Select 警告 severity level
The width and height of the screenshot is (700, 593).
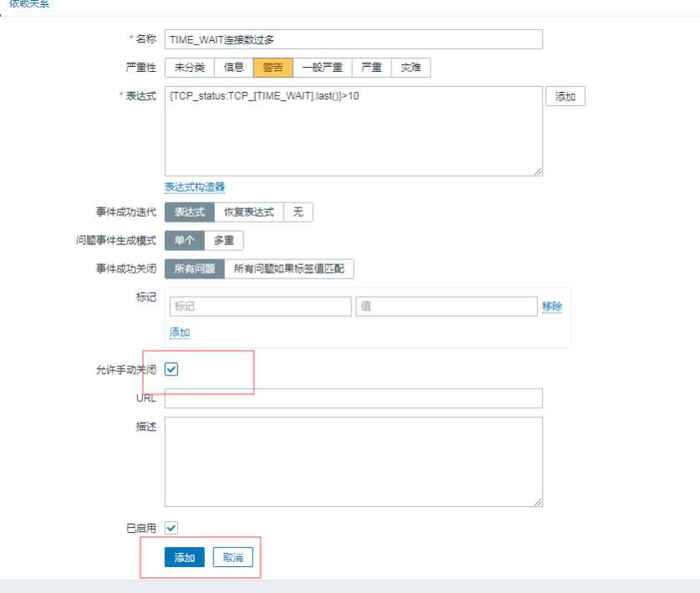273,68
